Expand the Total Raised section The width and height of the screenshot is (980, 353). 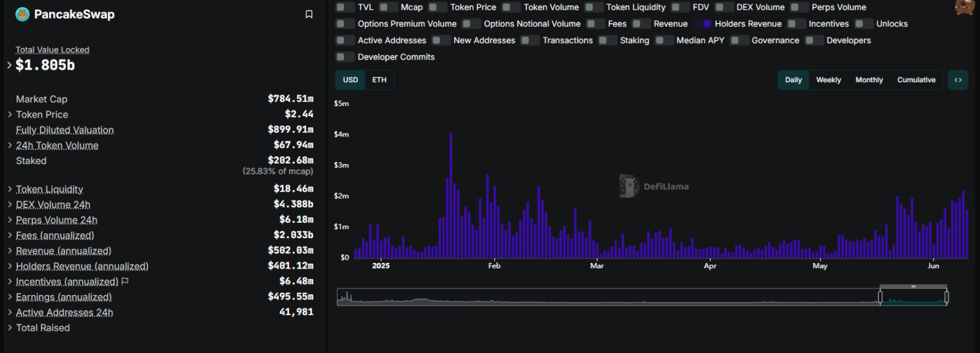pyautogui.click(x=10, y=328)
